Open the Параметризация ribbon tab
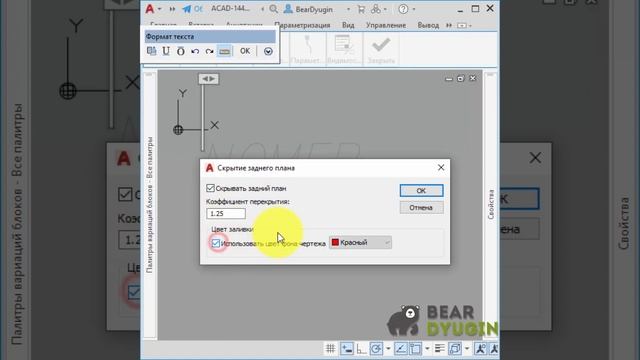 tap(302, 25)
